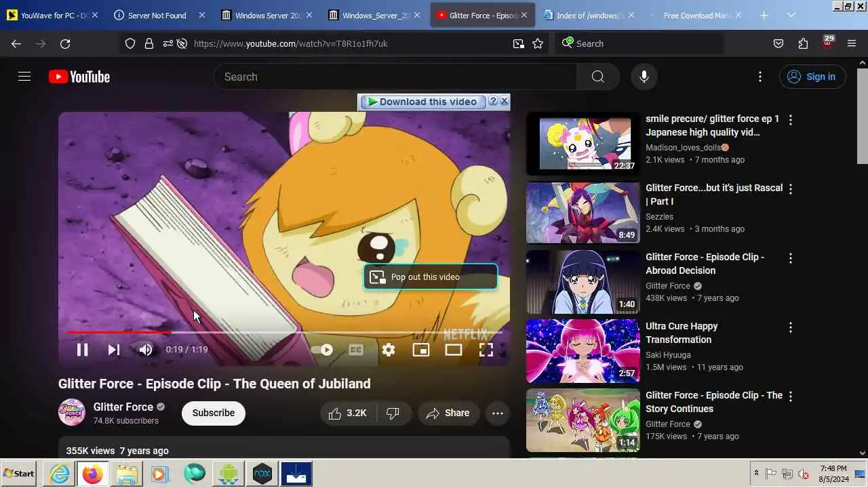Open YouTube guide hamburger menu
This screenshot has width=868, height=488.
(x=24, y=77)
